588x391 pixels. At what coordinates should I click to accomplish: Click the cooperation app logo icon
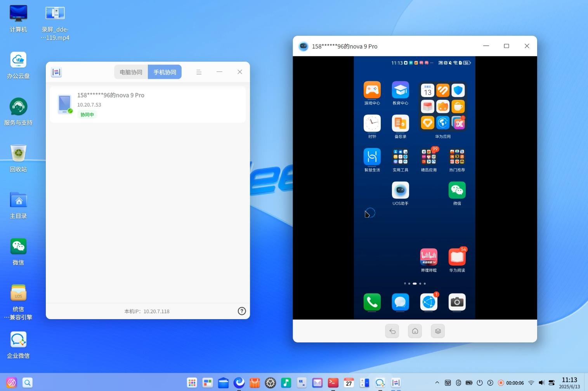point(56,72)
